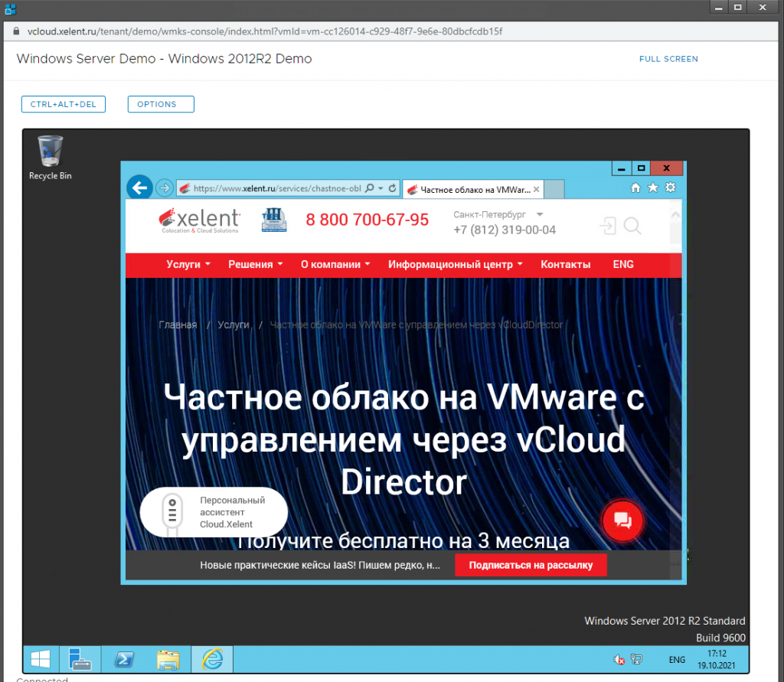Screen dimensions: 784x682
Task: Click the search magnifier in IE address bar
Action: pos(370,188)
